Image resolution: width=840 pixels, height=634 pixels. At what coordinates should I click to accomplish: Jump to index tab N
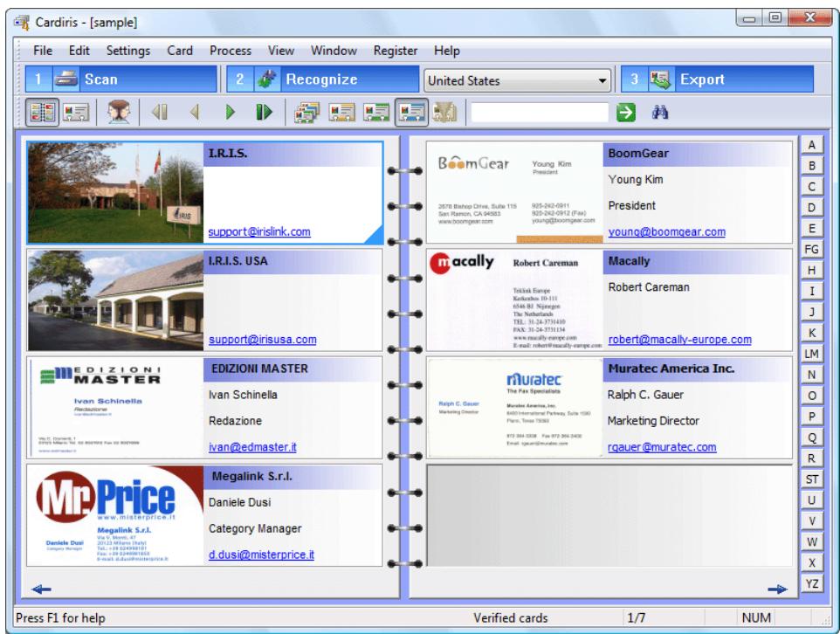(811, 375)
